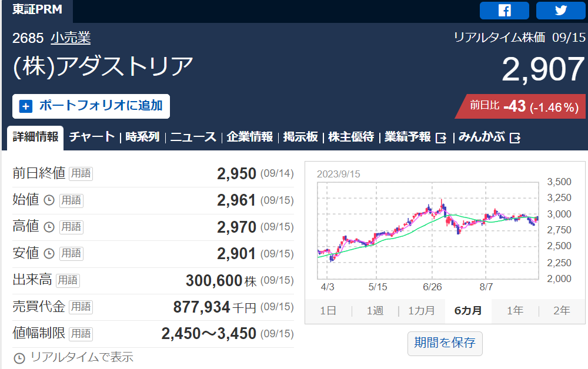Open 用語 glossary for 値幅制限
This screenshot has height=369, width=588.
(81, 334)
